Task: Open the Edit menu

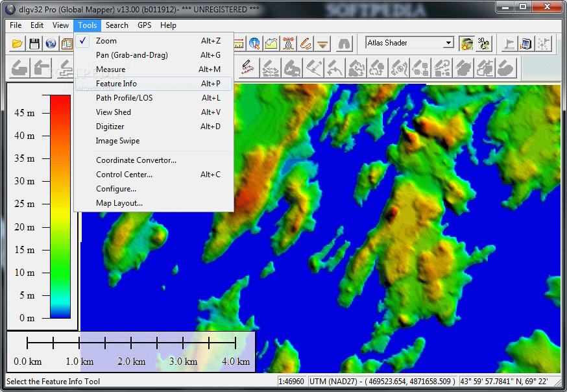Action: 37,25
